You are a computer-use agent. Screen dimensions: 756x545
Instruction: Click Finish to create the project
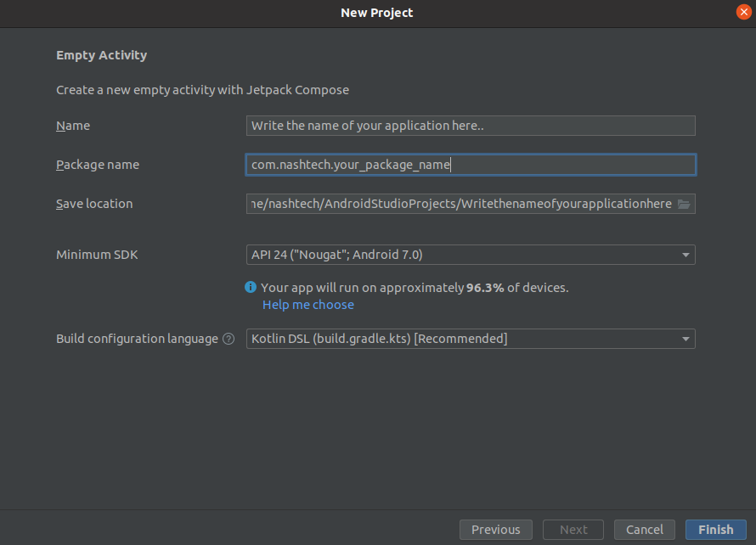coord(715,530)
